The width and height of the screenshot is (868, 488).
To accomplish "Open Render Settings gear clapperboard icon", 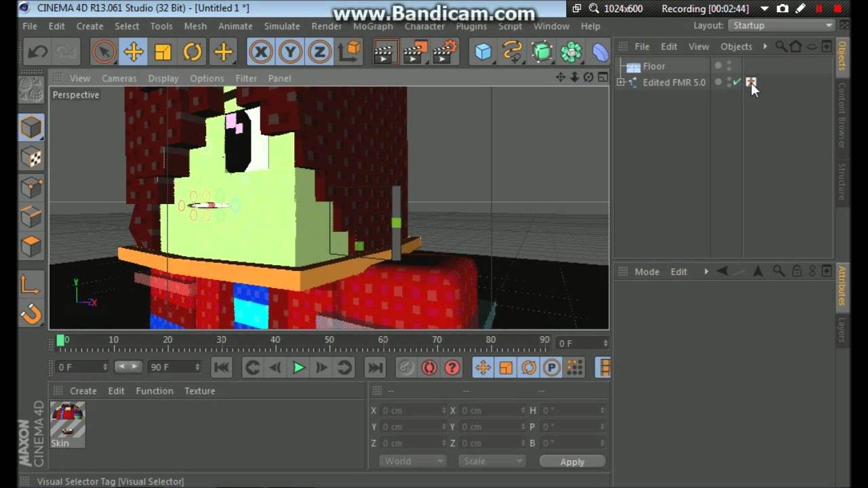I will click(x=446, y=52).
